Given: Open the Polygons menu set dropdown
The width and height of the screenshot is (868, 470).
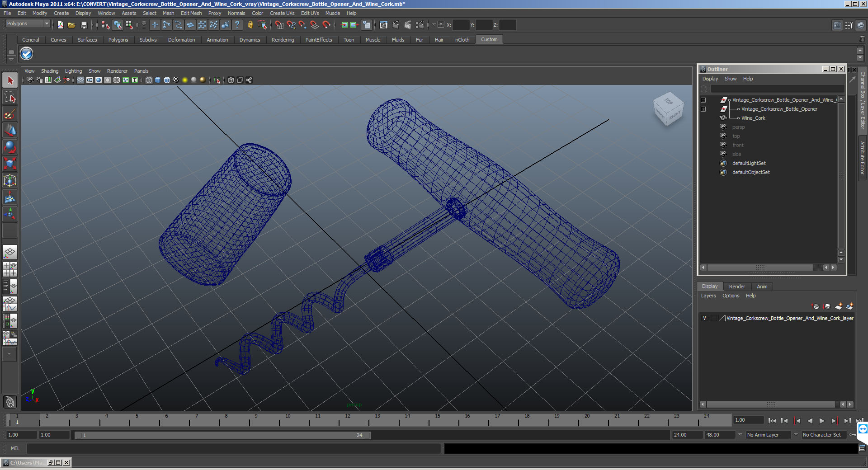Looking at the screenshot, I should [x=28, y=24].
